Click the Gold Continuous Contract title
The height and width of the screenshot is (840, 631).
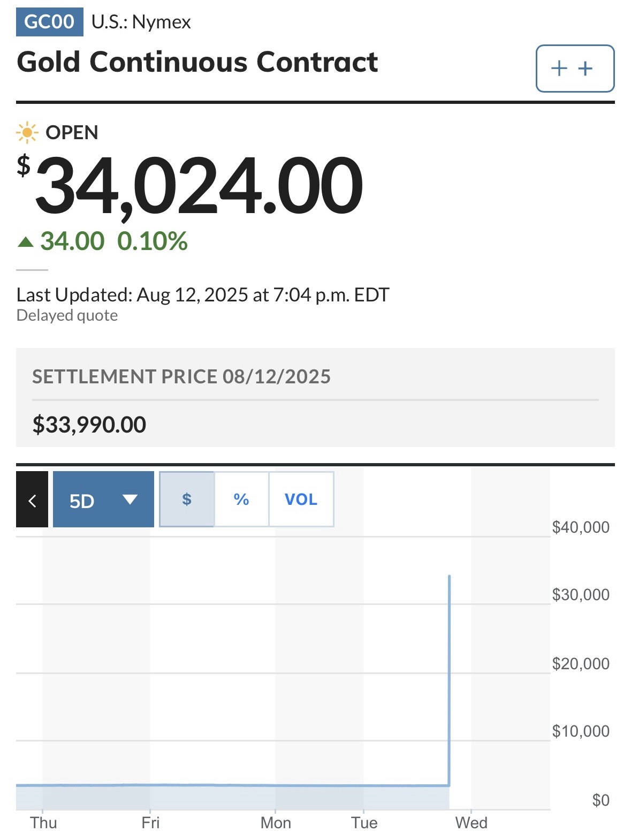pos(197,62)
